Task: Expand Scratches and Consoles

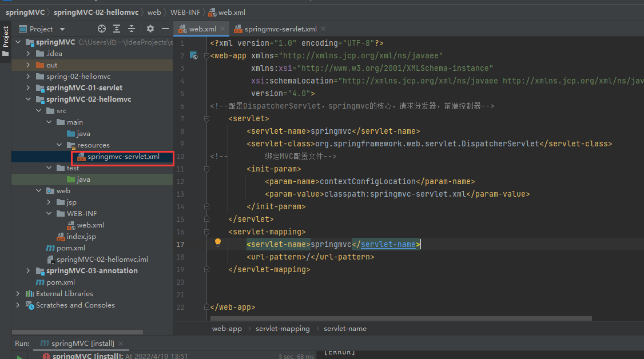Action: [x=18, y=305]
